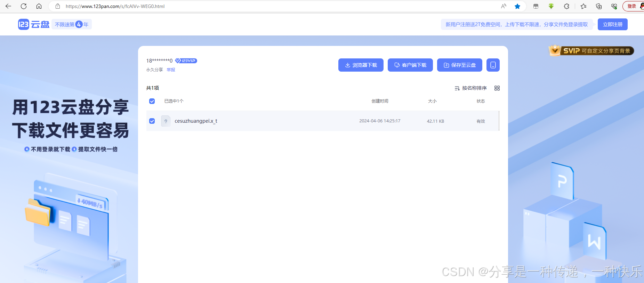Click the 客户端下载 button

click(x=410, y=65)
